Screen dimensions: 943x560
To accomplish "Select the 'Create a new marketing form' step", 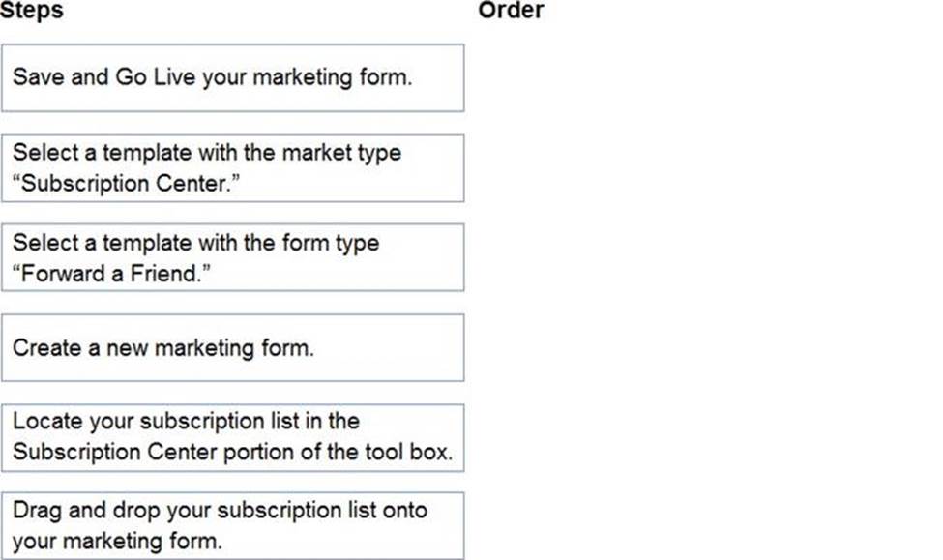I will [x=232, y=347].
